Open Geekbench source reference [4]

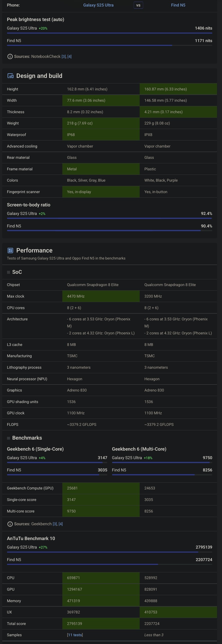pyautogui.click(x=61, y=524)
